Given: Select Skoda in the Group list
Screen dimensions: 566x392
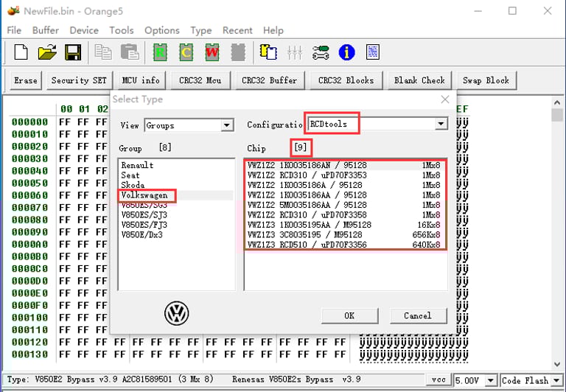Looking at the screenshot, I should click(x=133, y=185).
